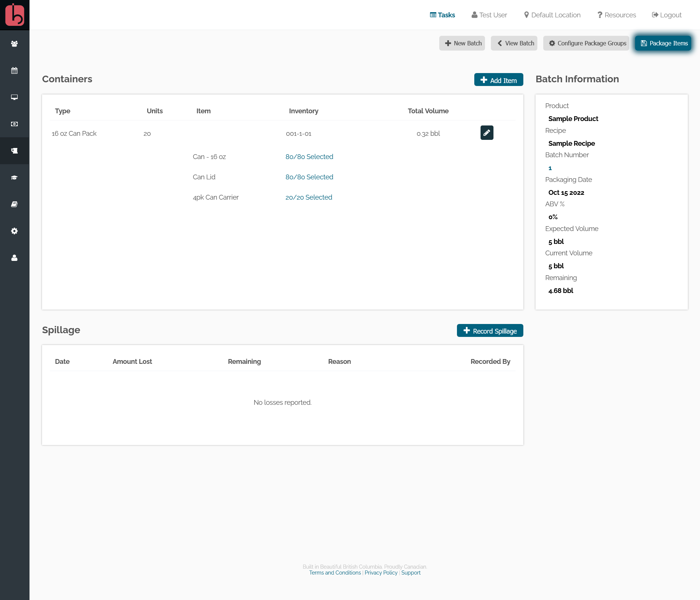Click the Sample Product value
This screenshot has height=600, width=700.
click(x=573, y=118)
